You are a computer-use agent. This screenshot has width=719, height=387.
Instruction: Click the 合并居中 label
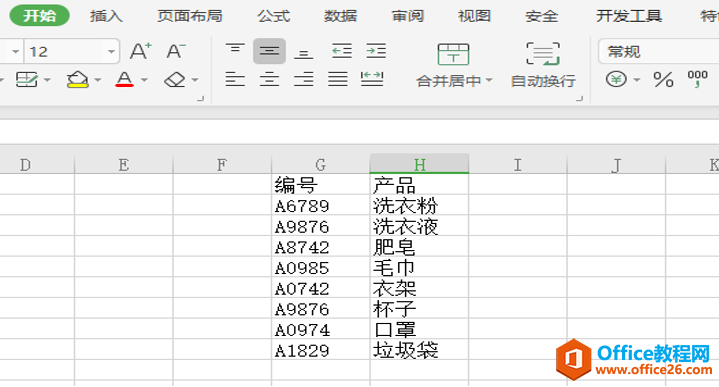click(448, 81)
